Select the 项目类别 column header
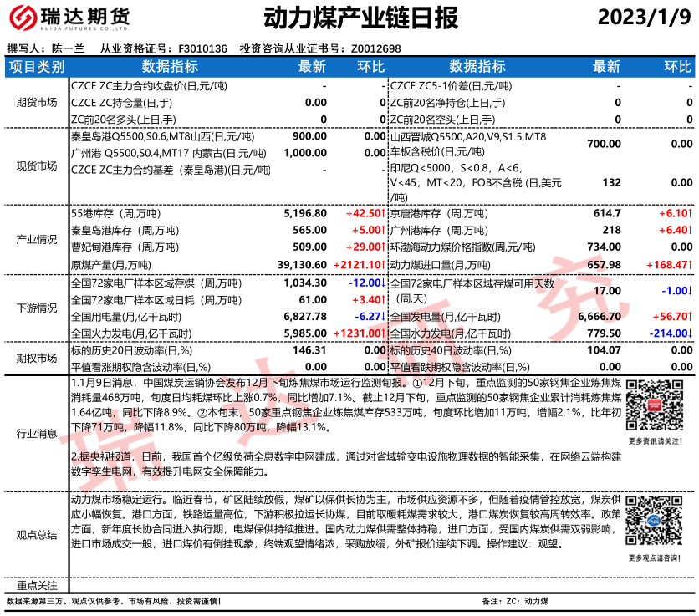The width and height of the screenshot is (699, 616). (x=37, y=67)
